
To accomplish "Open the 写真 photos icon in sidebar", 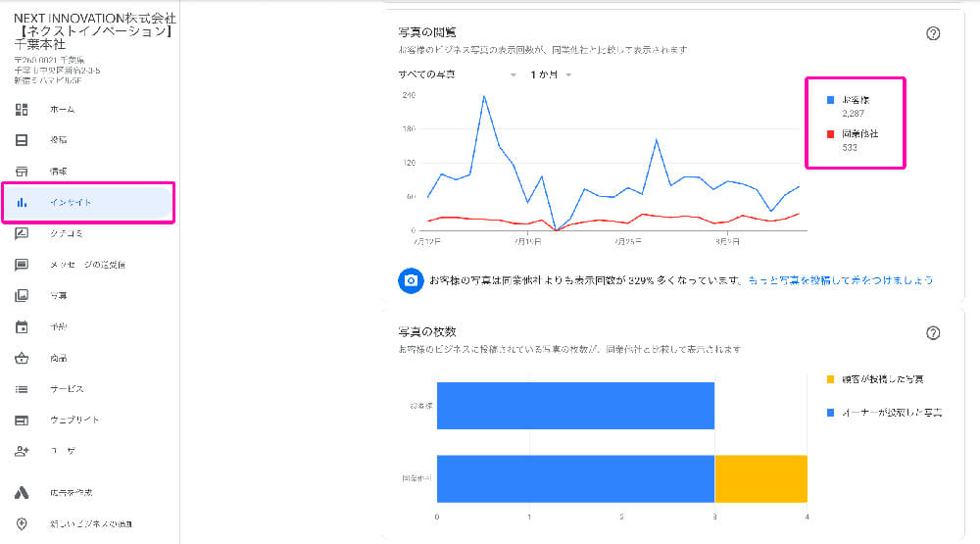I will click(22, 295).
